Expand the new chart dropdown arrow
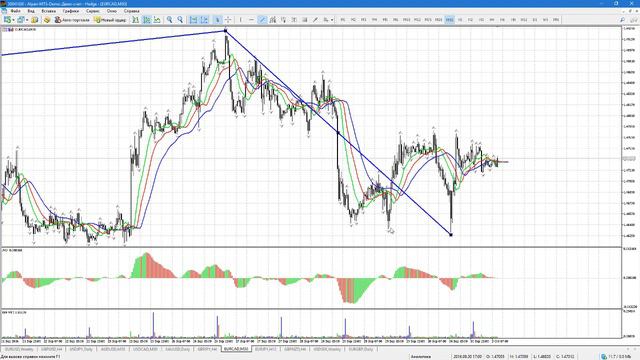Screen dimensions: 640x360 coord(13,20)
